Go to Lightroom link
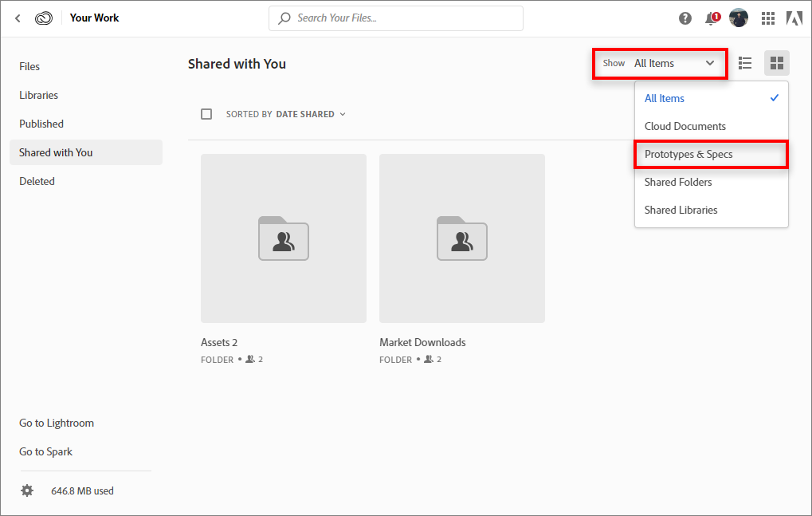The height and width of the screenshot is (516, 812). tap(57, 423)
